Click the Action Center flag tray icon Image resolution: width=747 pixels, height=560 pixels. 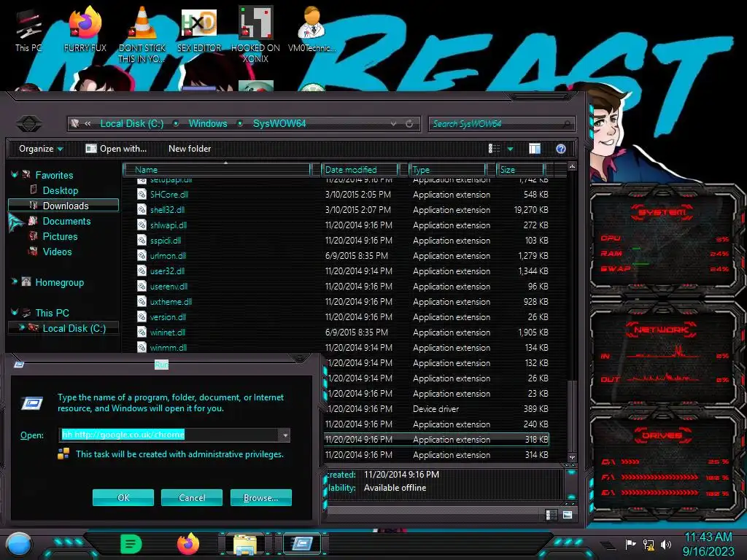[630, 544]
